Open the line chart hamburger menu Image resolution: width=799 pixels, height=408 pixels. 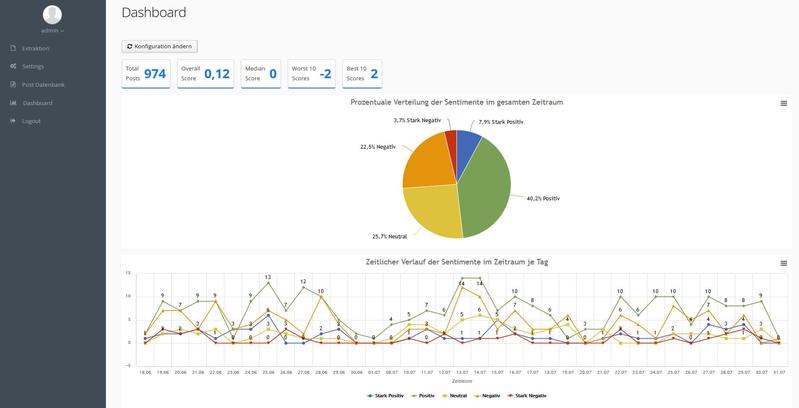783,263
